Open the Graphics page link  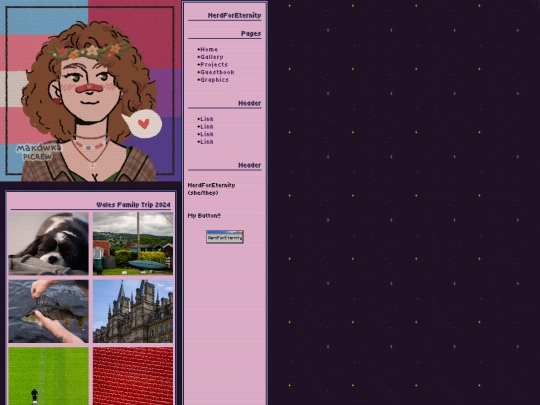[x=215, y=80]
